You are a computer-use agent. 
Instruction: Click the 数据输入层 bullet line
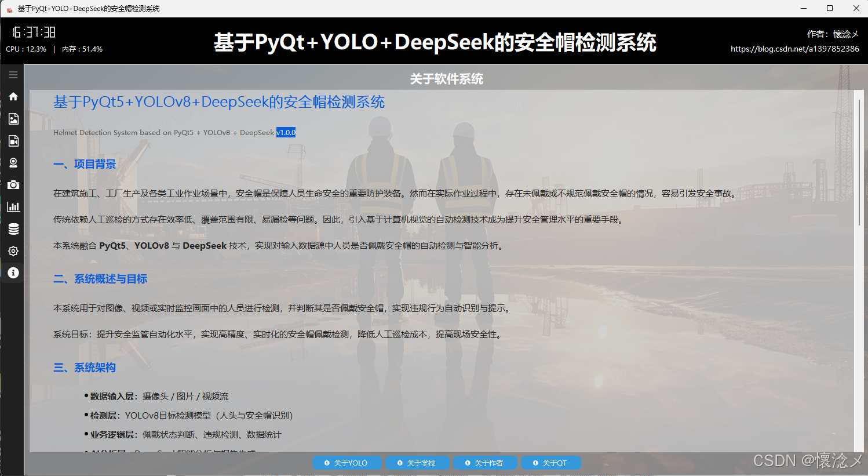(x=156, y=396)
